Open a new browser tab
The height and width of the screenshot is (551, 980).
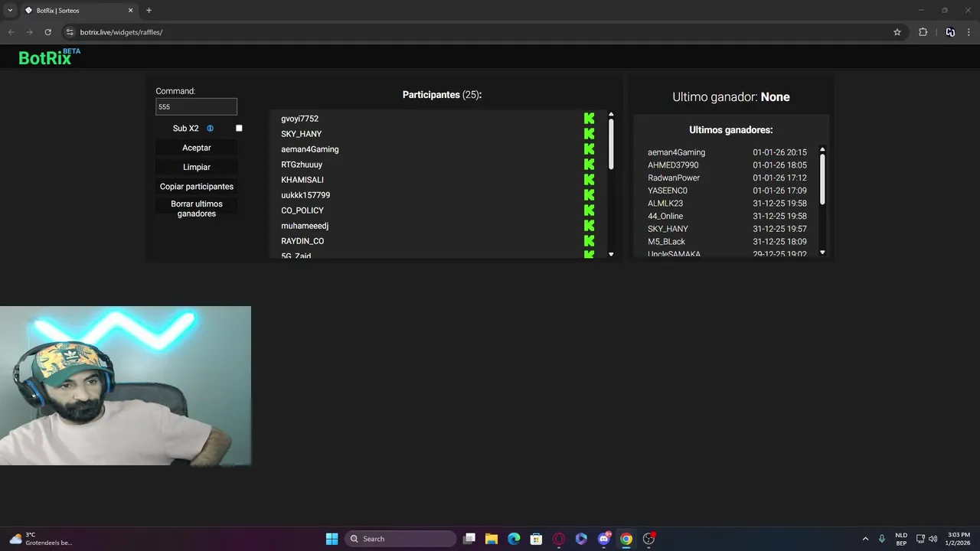coord(149,10)
